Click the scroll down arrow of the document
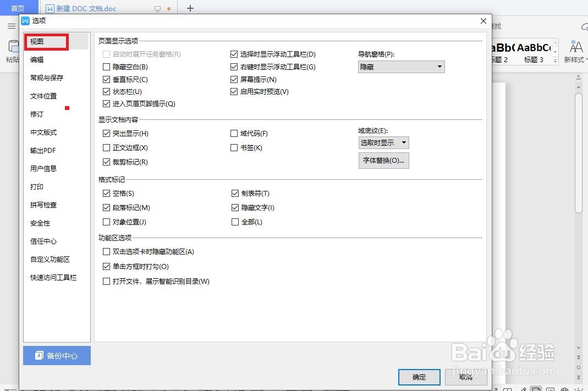 (579, 348)
